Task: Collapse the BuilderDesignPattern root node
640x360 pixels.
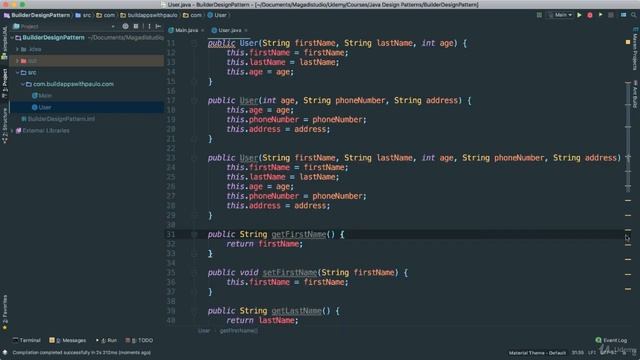Action: (12, 38)
